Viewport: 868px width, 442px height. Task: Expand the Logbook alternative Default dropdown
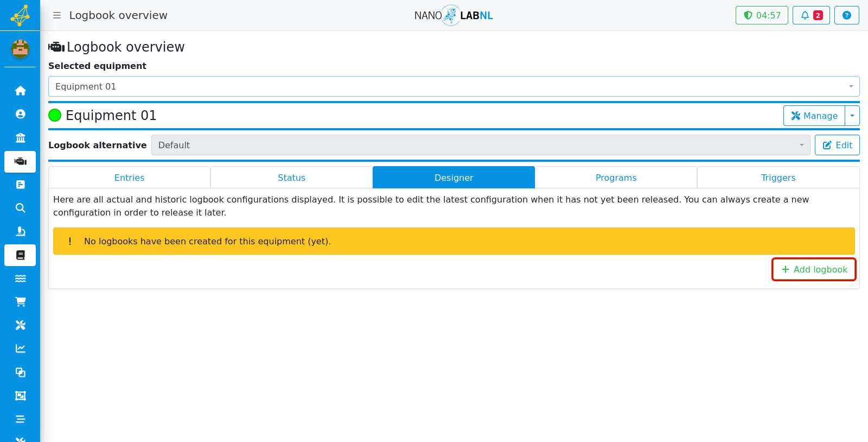(x=481, y=145)
